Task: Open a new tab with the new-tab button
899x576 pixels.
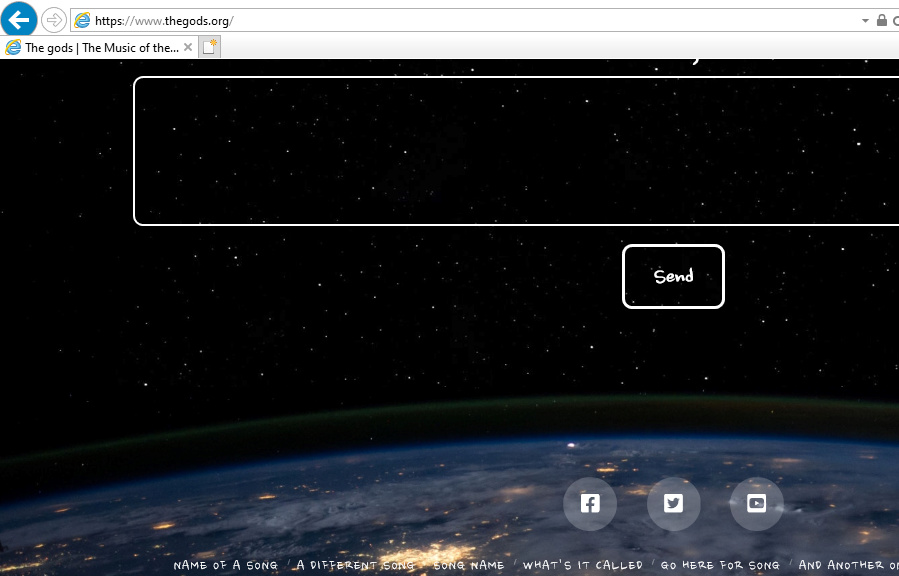Action: click(x=209, y=47)
